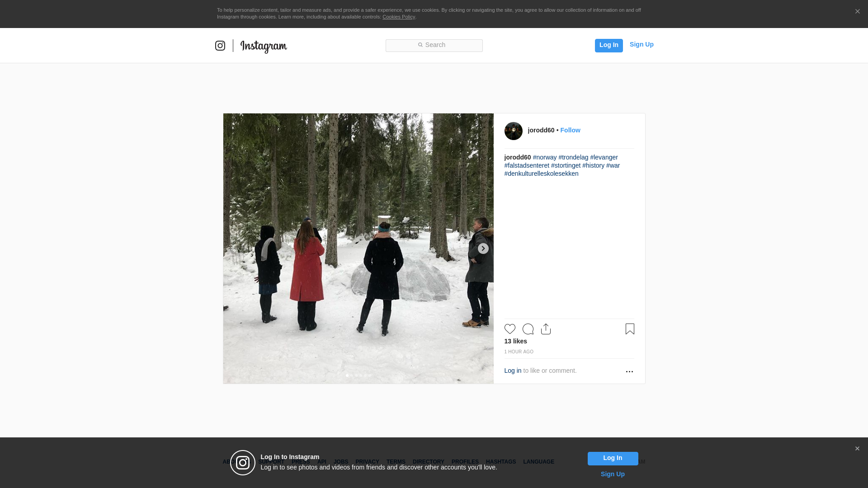Dismiss the cookie notice banner
Viewport: 868px width, 488px height.
click(x=857, y=12)
